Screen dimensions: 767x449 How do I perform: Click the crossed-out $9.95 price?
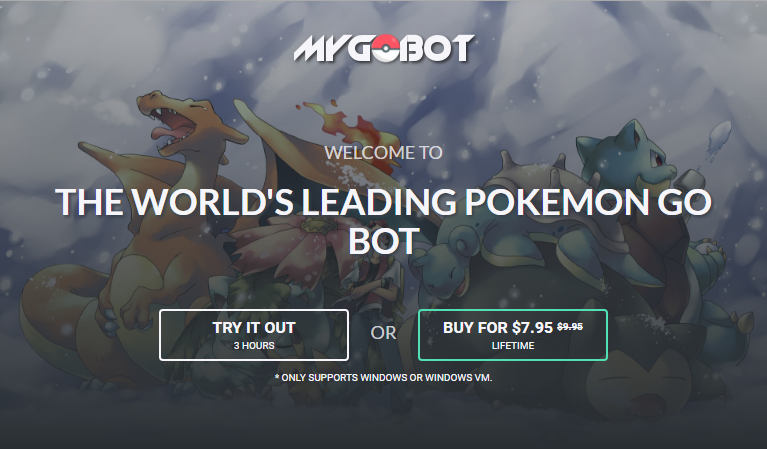point(570,327)
